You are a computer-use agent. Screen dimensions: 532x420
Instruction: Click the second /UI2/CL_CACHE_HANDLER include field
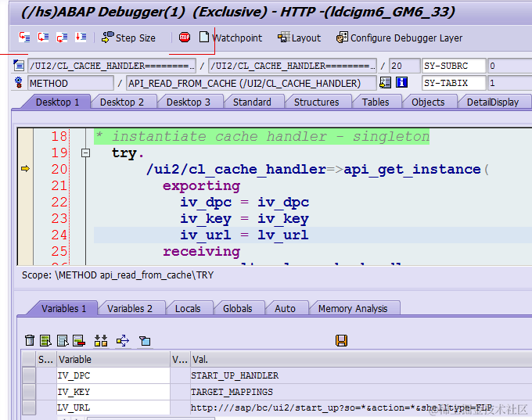(x=292, y=66)
